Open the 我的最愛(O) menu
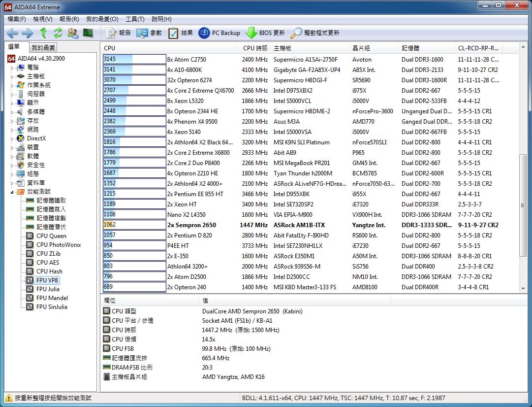Viewport: 532px width, 407px height. tap(102, 19)
